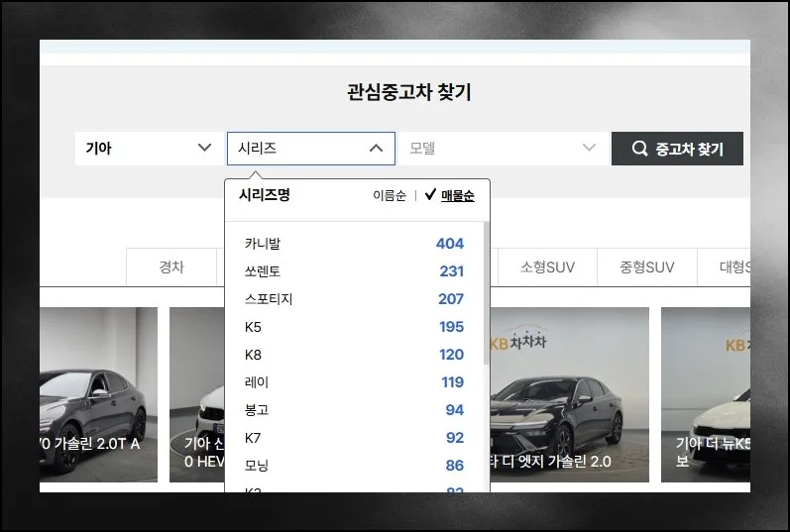Sort series list by 이름순
Screen dimensions: 790x532
click(x=389, y=196)
